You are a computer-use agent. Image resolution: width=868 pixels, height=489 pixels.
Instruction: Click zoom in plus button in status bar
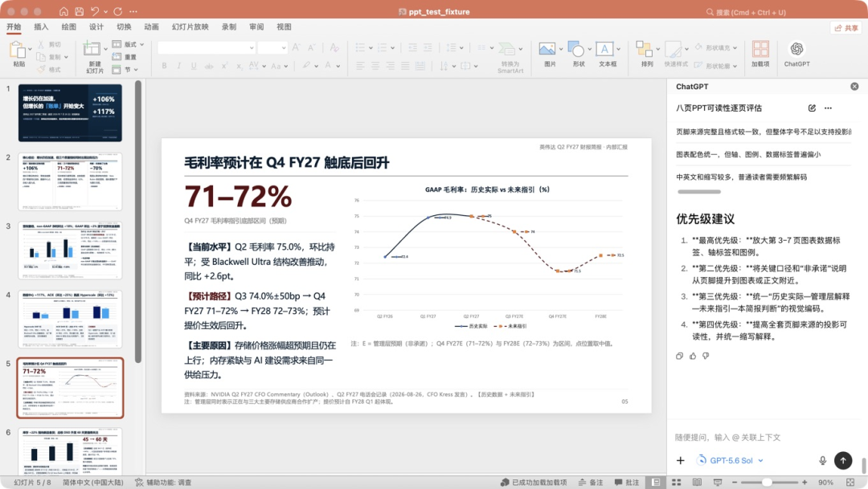tap(805, 483)
